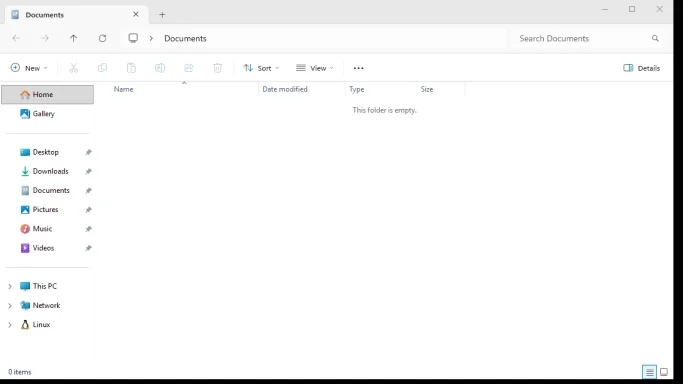Screen dimensions: 683x384
Task: Open Home in navigation pane
Action: coord(47,94)
